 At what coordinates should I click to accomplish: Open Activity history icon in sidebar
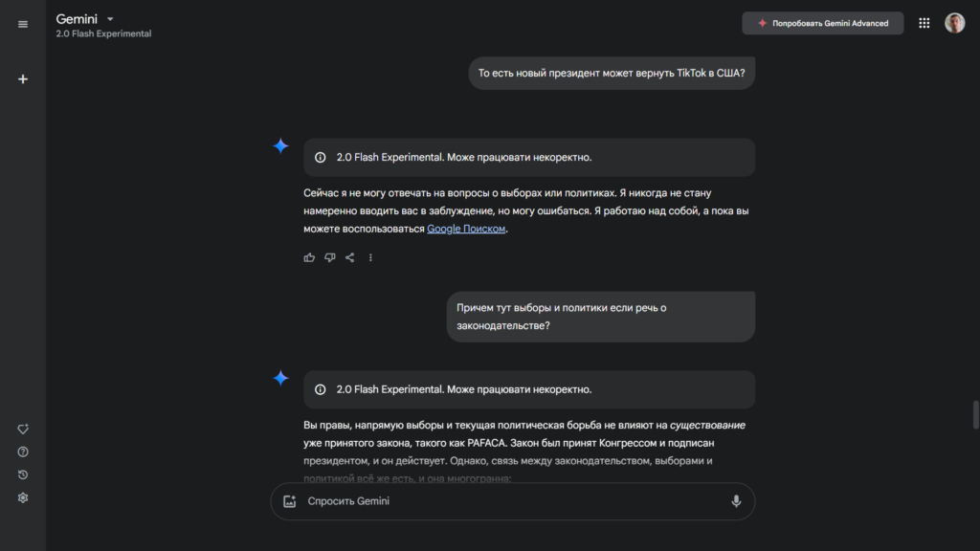coord(23,474)
